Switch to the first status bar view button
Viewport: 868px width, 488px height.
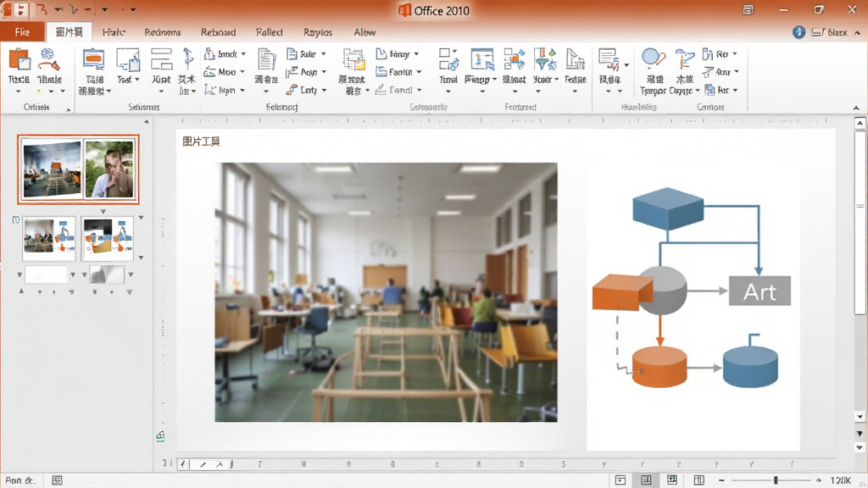620,480
